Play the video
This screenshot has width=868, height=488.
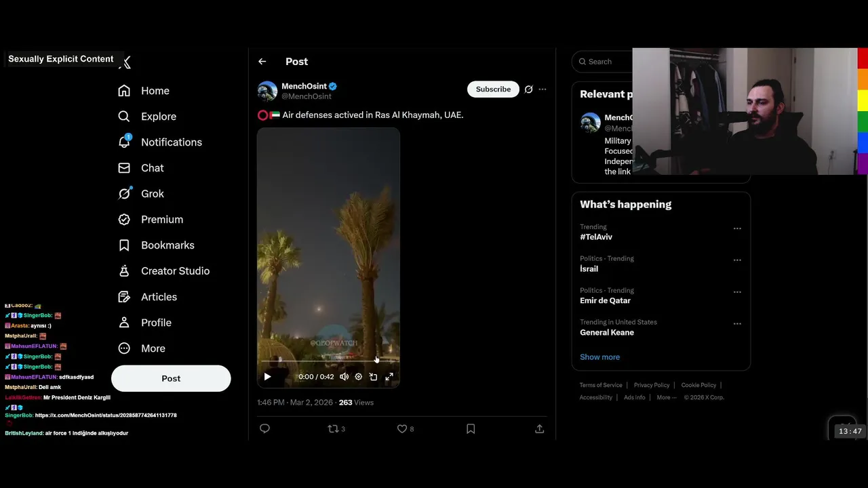267,377
